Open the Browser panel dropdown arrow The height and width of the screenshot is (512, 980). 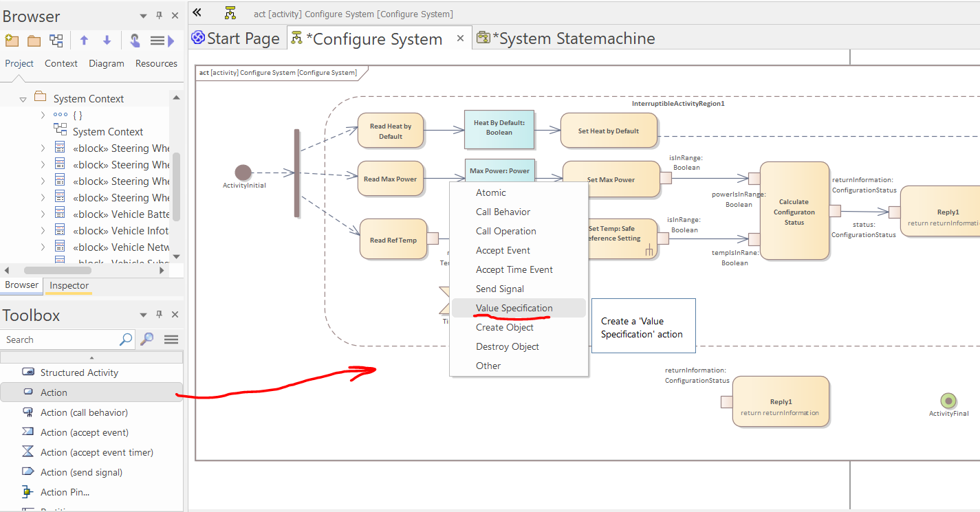144,16
